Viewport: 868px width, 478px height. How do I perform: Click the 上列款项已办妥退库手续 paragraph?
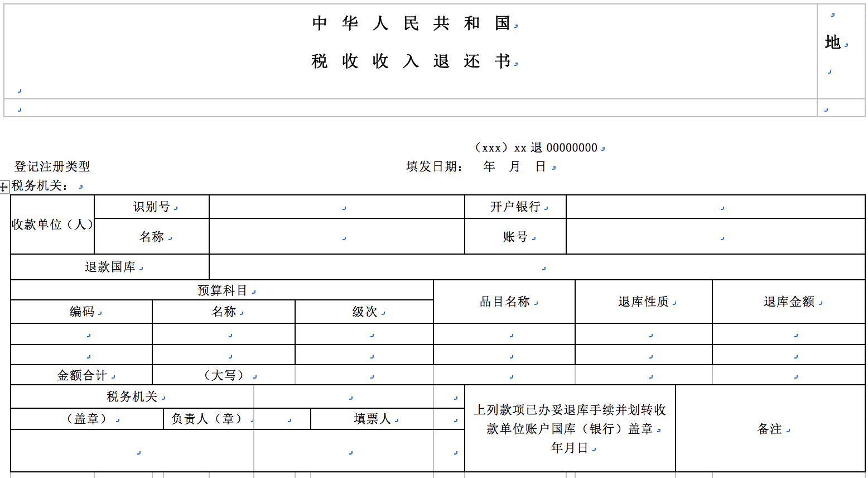click(570, 419)
